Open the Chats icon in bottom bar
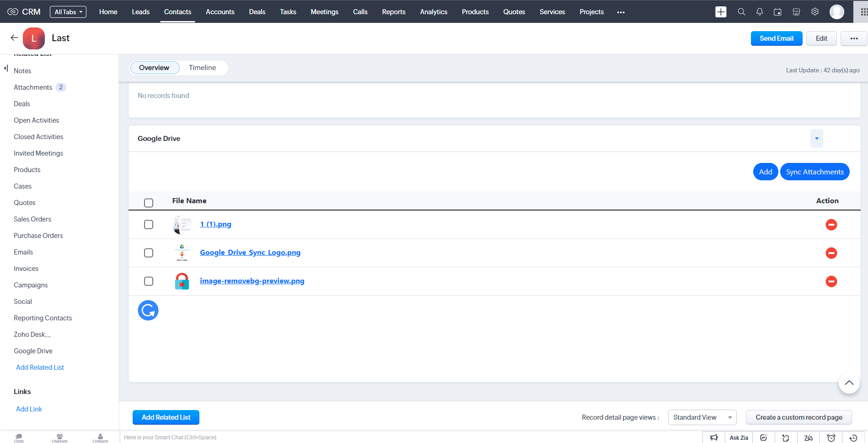868x443 pixels. pyautogui.click(x=19, y=438)
